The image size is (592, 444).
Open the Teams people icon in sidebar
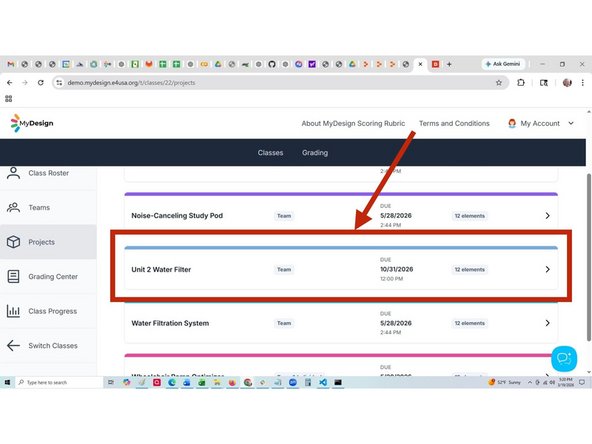click(x=14, y=207)
